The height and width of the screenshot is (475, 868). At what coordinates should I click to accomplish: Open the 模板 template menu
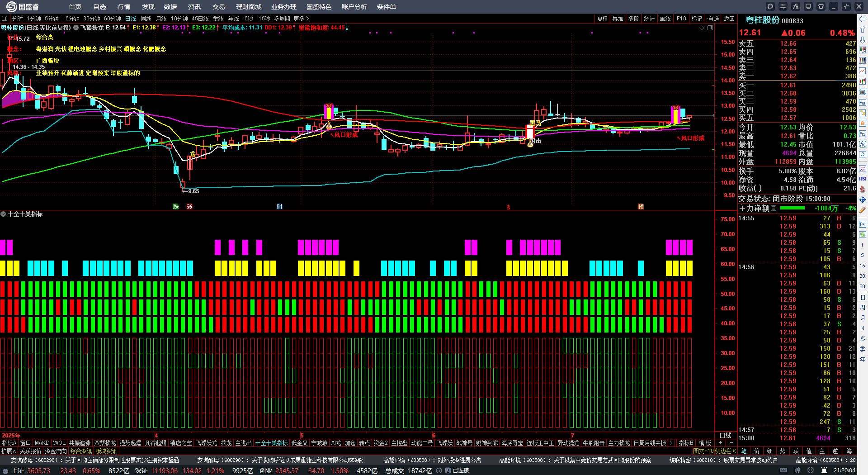tap(705, 443)
